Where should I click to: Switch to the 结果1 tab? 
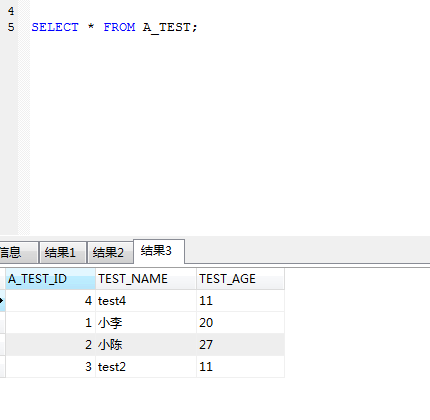[63, 252]
